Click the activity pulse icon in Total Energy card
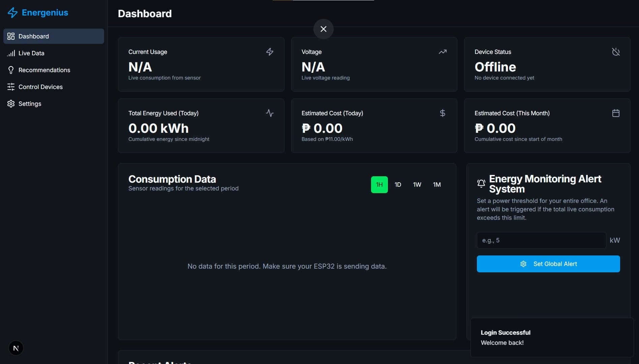 [270, 113]
